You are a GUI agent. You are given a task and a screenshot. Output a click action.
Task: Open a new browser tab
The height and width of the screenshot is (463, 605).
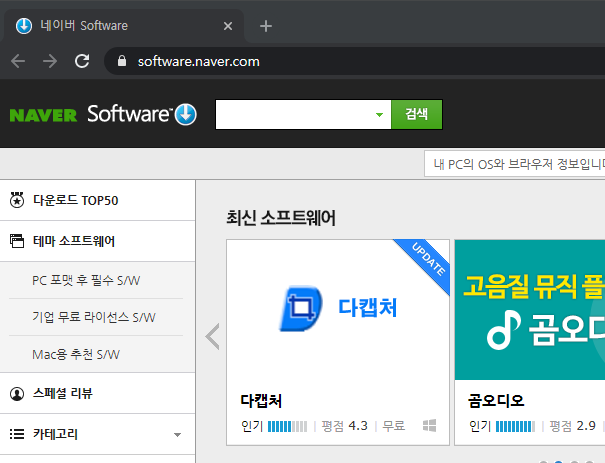point(266,26)
